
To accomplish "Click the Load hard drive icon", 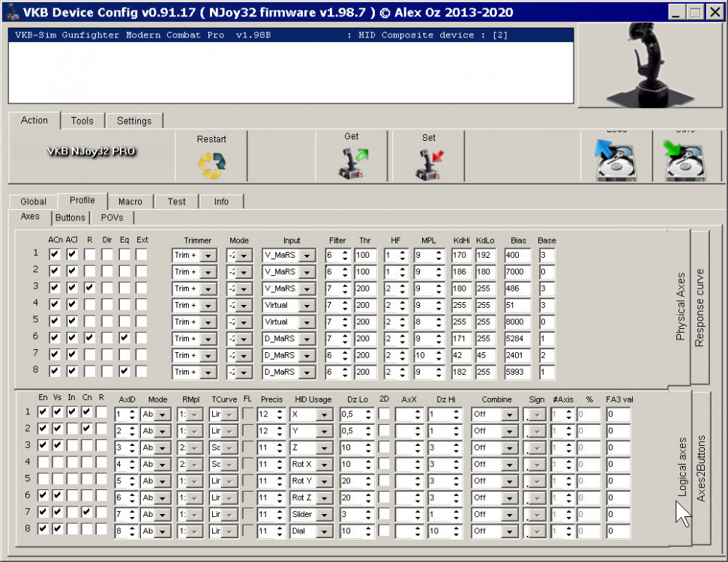I will [616, 159].
